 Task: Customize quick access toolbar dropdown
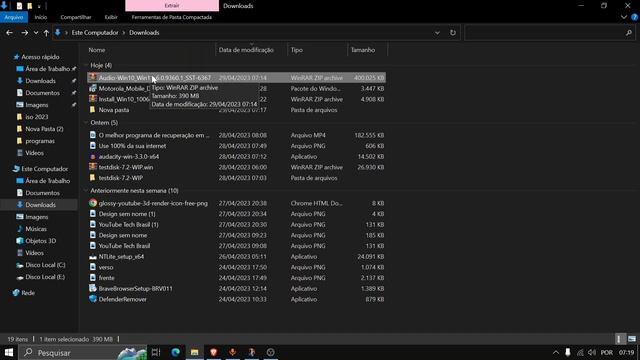(39, 6)
